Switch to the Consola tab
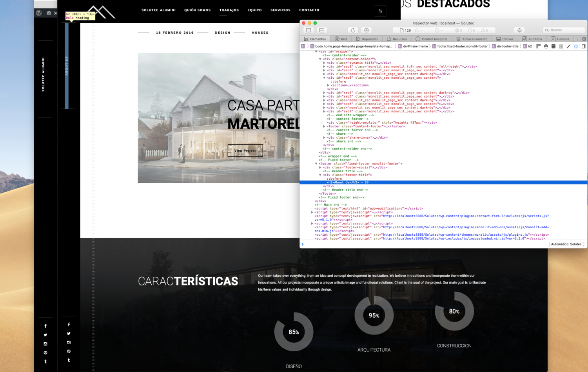 click(560, 39)
